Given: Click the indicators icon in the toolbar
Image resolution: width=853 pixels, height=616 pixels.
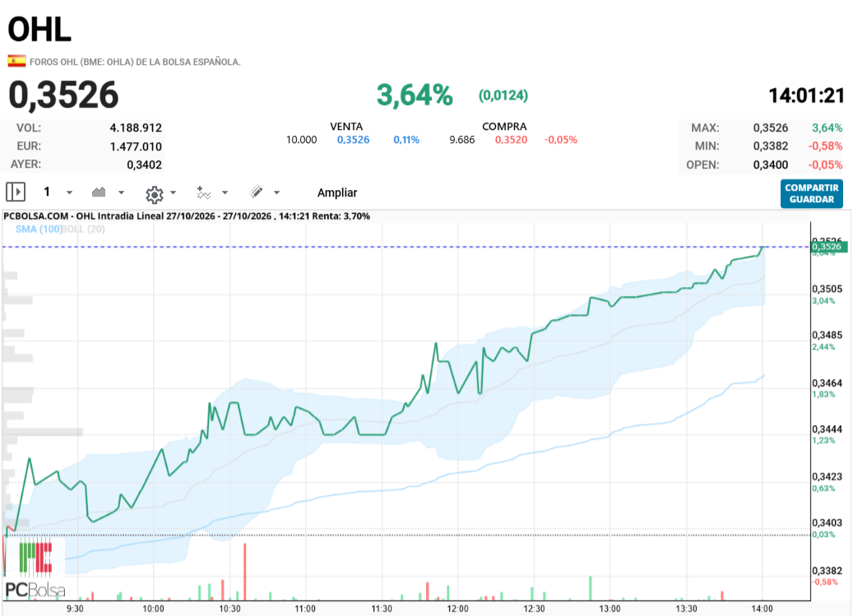Looking at the screenshot, I should [x=203, y=192].
